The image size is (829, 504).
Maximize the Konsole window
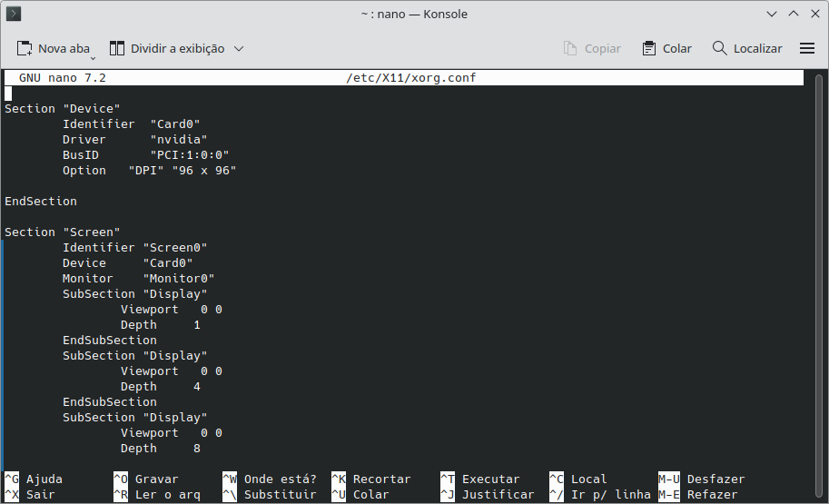coord(794,14)
